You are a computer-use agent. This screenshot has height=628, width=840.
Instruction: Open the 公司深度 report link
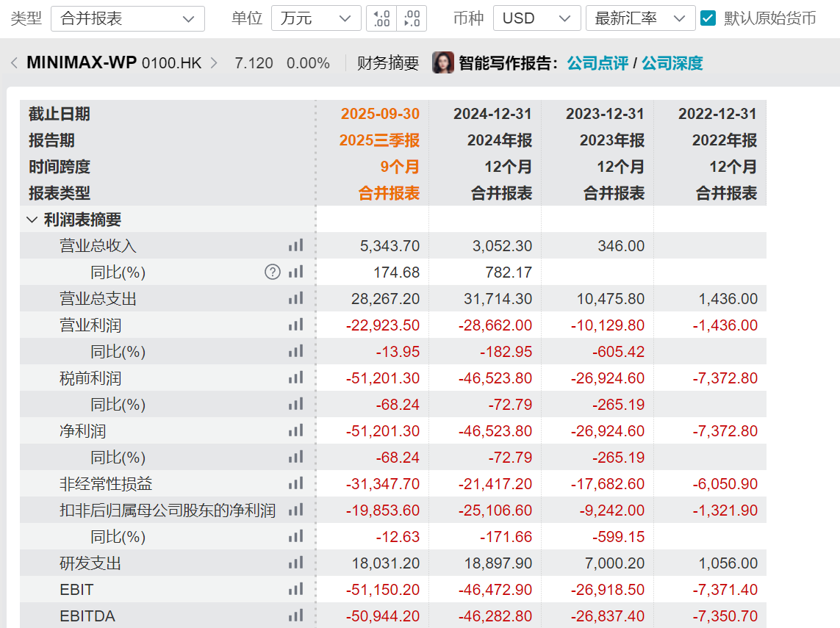tap(672, 63)
